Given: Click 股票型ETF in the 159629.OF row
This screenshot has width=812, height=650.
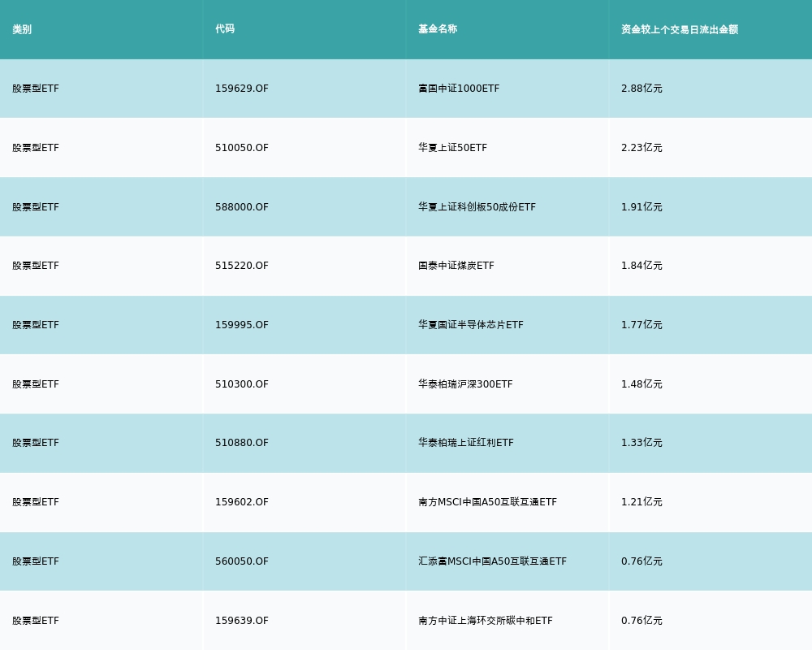Looking at the screenshot, I should pos(36,89).
